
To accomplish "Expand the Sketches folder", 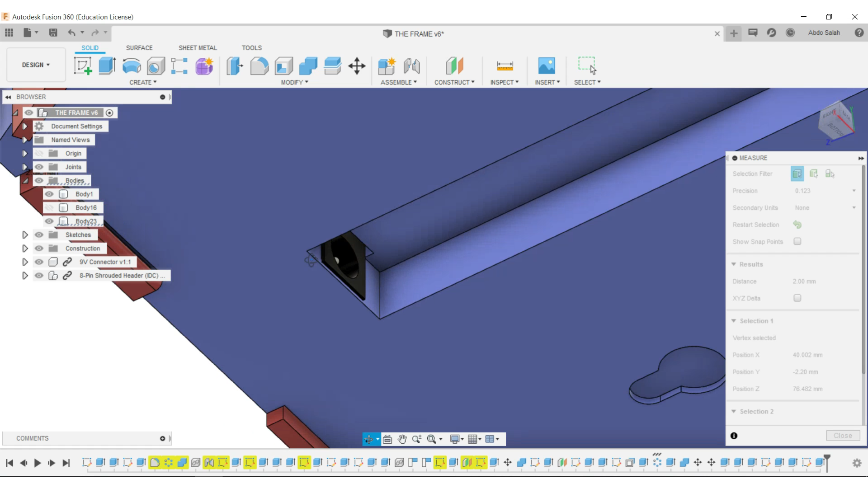I will coord(25,235).
